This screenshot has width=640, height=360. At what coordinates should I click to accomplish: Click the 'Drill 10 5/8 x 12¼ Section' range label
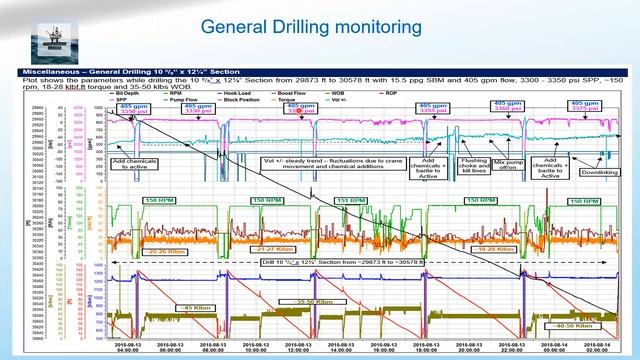click(342, 262)
